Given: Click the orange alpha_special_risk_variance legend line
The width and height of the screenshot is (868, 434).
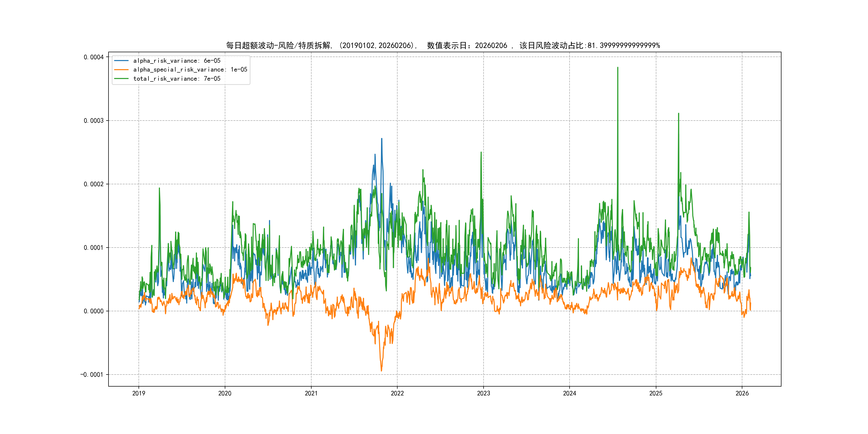Looking at the screenshot, I should tap(121, 70).
